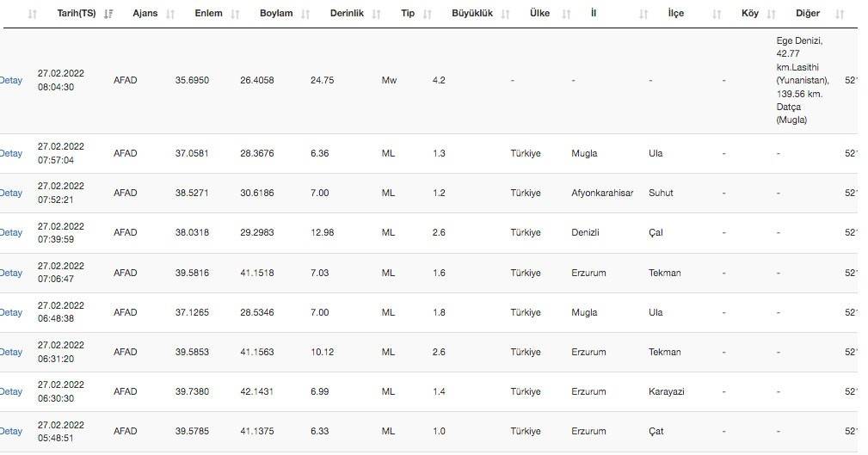Open Detay for the Denizli Çal earthquake
Screen dimensions: 868x455
click(11, 233)
